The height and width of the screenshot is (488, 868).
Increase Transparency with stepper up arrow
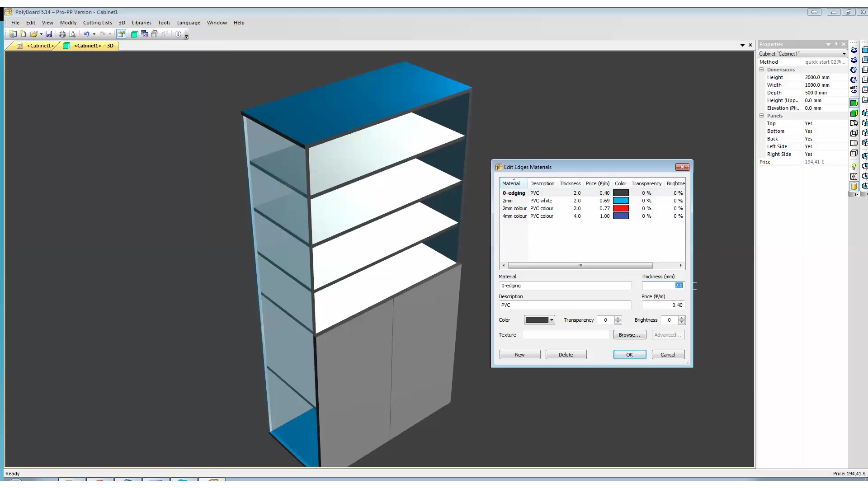pyautogui.click(x=618, y=318)
